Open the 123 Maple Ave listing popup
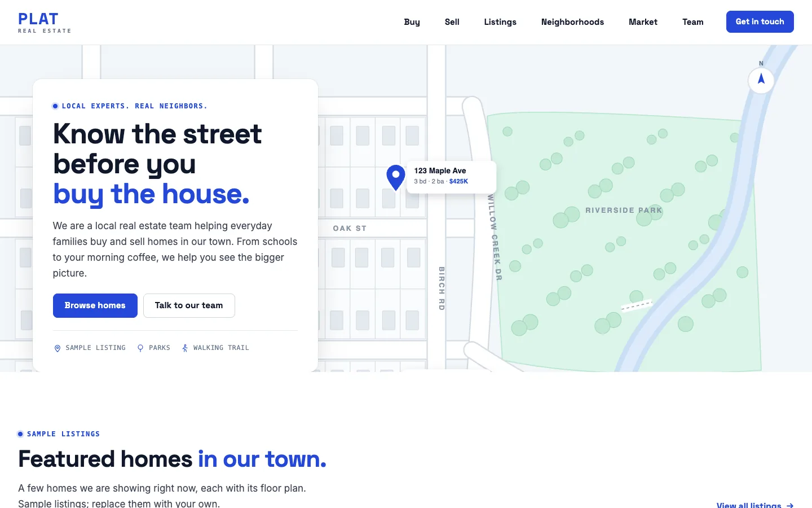Image resolution: width=812 pixels, height=508 pixels. [x=451, y=177]
